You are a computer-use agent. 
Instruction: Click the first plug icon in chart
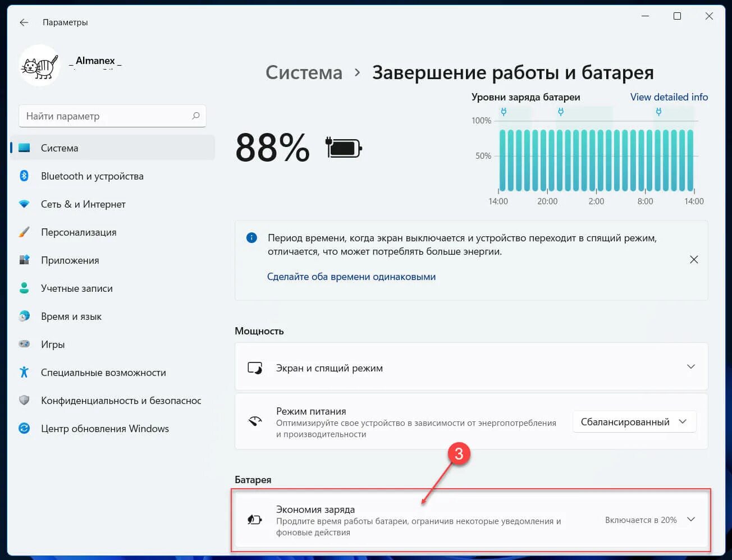pos(504,112)
